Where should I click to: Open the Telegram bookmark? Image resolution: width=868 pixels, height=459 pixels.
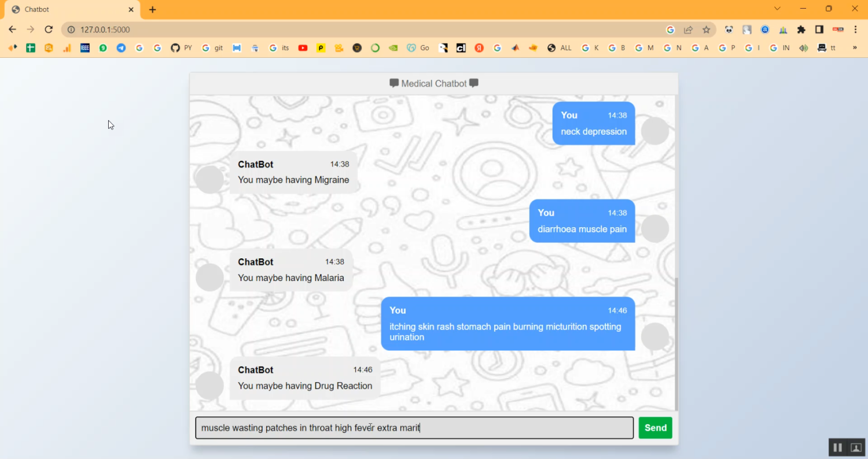pyautogui.click(x=121, y=48)
